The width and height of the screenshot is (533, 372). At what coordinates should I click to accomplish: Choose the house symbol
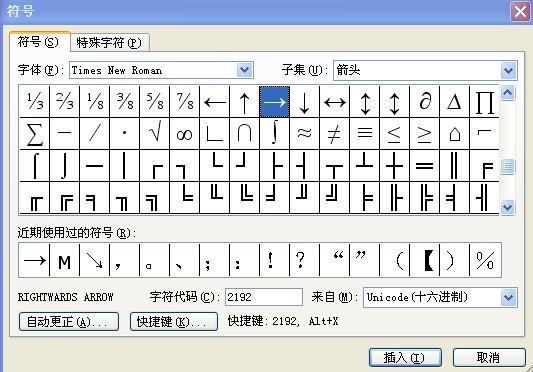point(454,134)
